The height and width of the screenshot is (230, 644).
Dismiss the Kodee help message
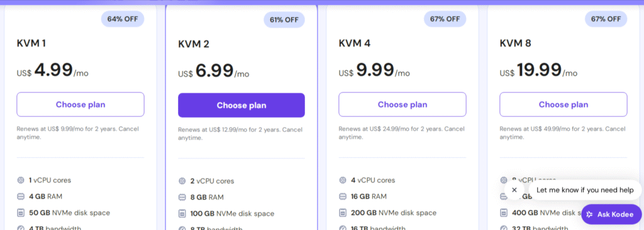(514, 190)
